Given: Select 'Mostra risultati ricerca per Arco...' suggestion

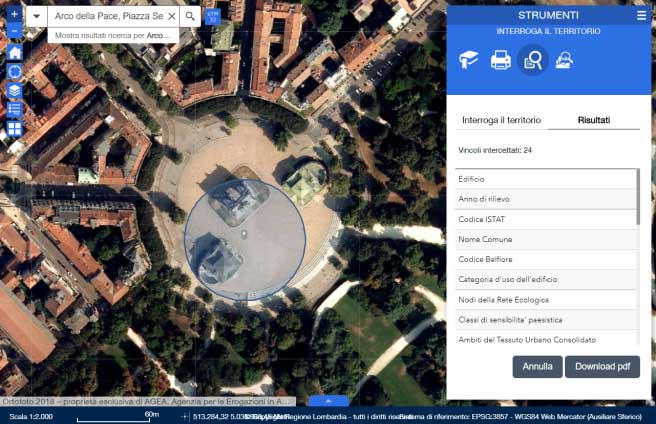Looking at the screenshot, I should [x=113, y=36].
